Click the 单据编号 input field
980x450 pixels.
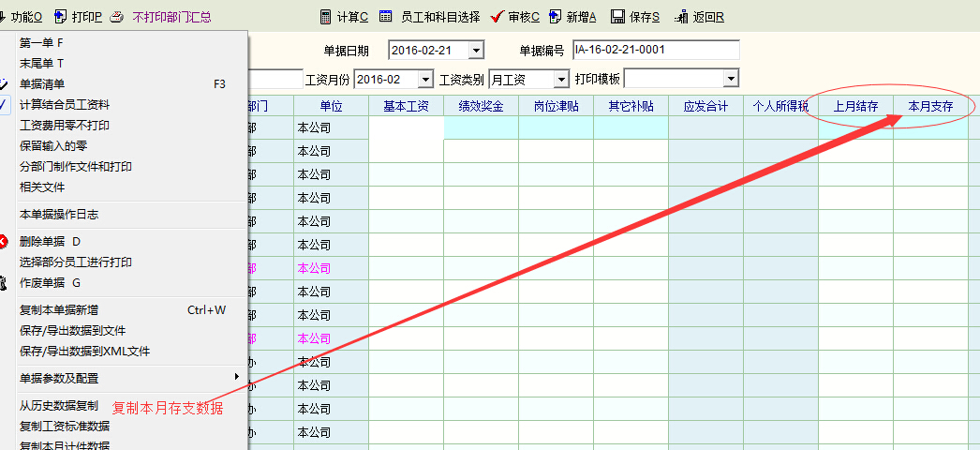point(655,50)
